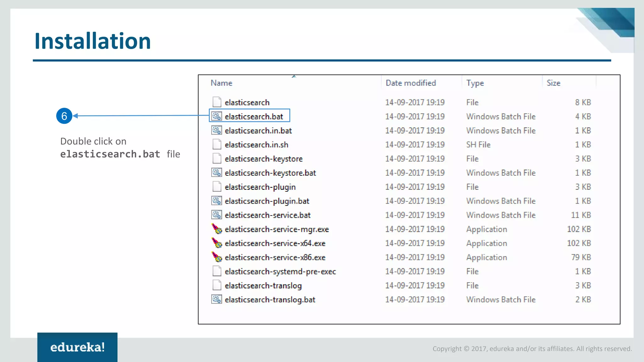644x362 pixels.
Task: Click the elasticsearch.bat batch file icon
Action: [x=217, y=116]
